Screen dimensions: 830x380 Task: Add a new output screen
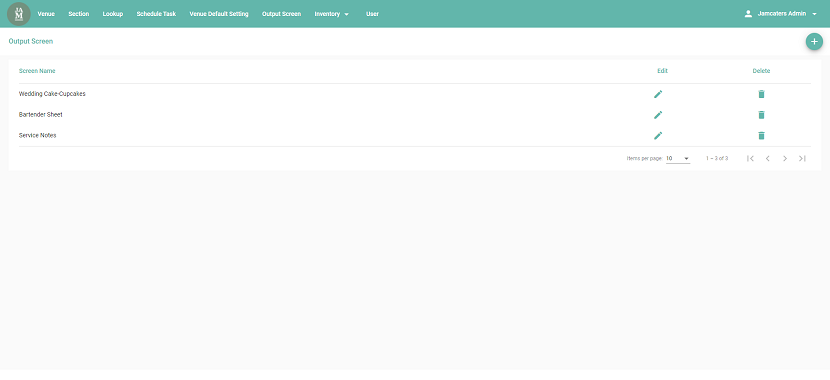click(814, 42)
